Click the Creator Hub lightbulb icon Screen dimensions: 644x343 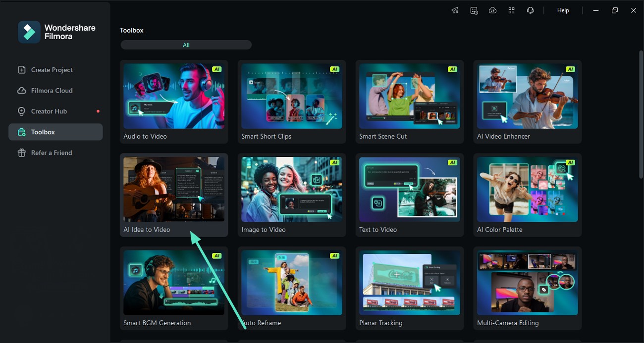(x=21, y=111)
